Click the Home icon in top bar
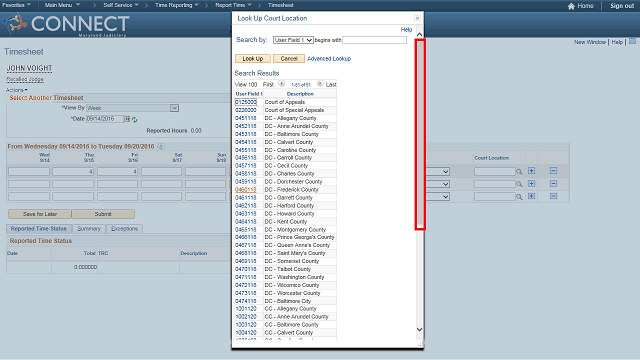Image resolution: width=640 pixels, height=360 pixels. pos(571,6)
